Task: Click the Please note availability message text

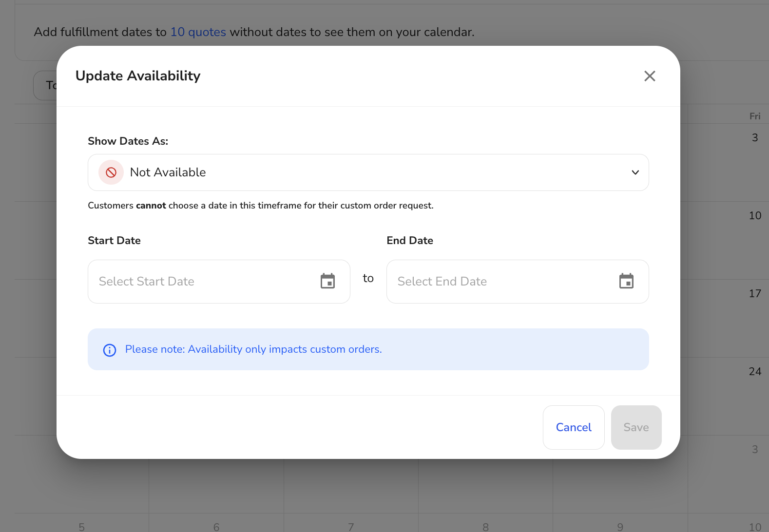Action: (253, 349)
